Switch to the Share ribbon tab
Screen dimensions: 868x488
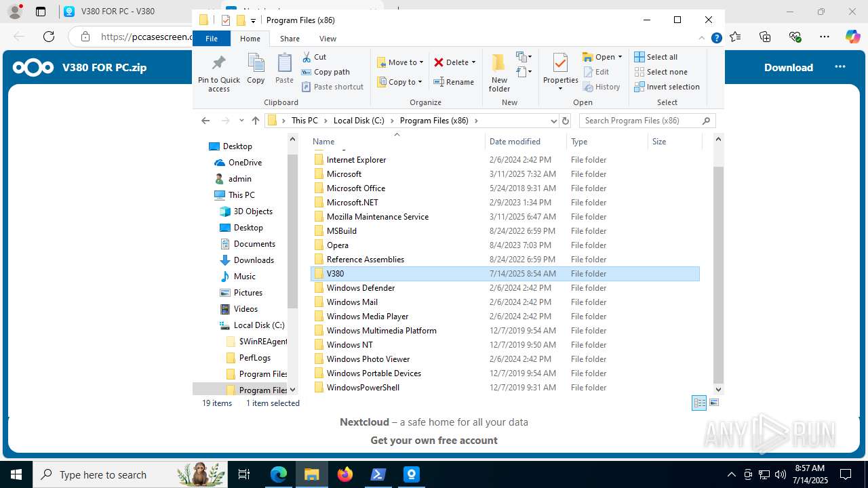point(290,39)
